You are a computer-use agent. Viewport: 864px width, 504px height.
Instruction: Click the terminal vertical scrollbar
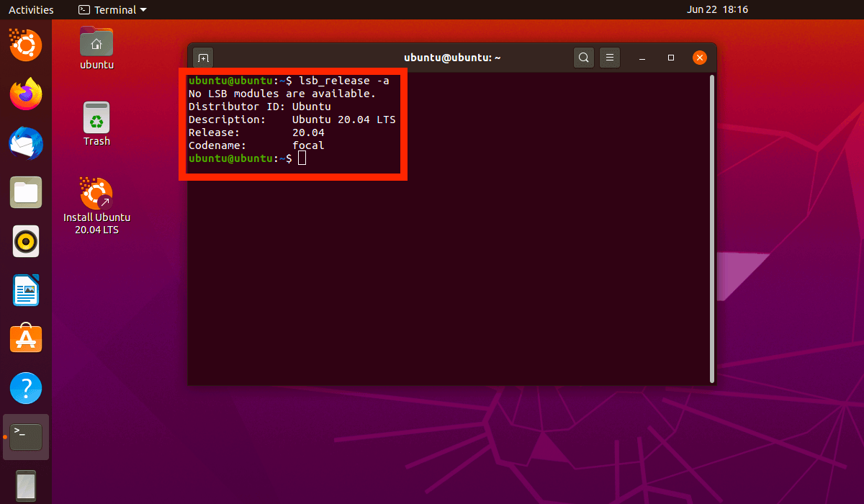point(711,228)
